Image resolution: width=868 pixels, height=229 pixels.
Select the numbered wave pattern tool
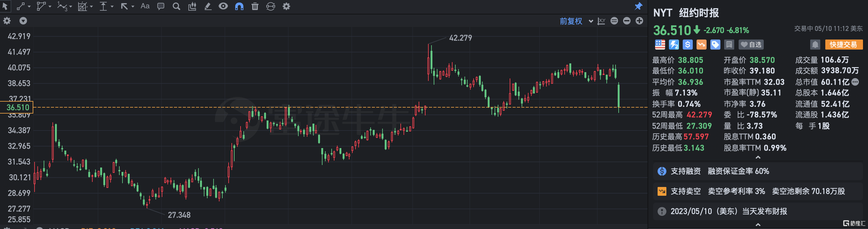[62, 6]
